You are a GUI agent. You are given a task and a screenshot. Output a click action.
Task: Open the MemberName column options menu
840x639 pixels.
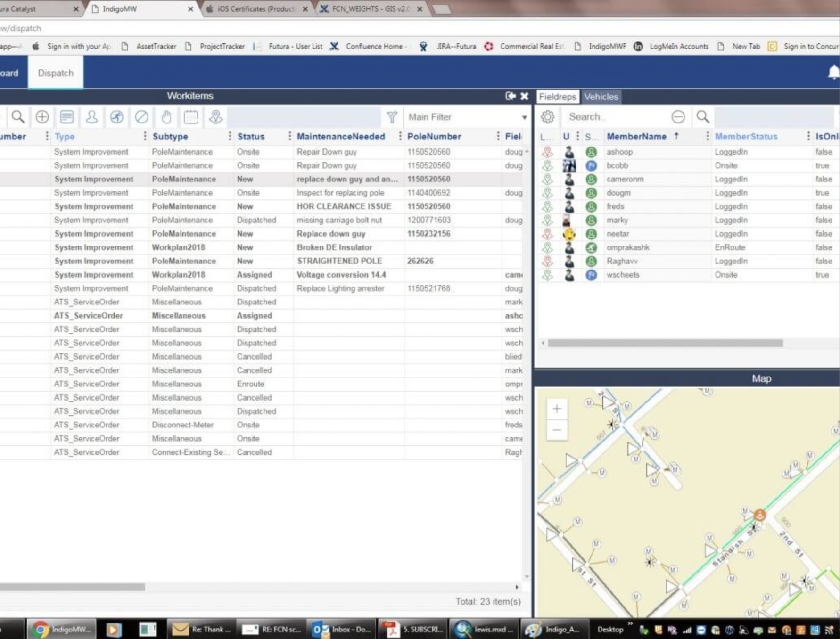[x=707, y=136]
